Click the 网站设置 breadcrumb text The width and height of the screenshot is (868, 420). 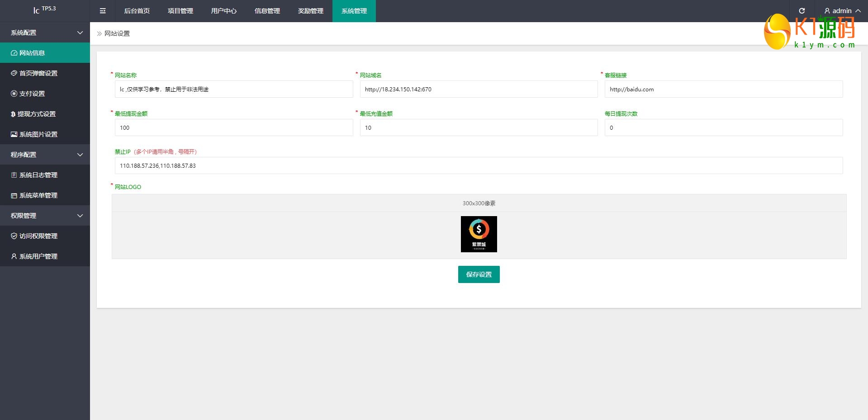(117, 33)
